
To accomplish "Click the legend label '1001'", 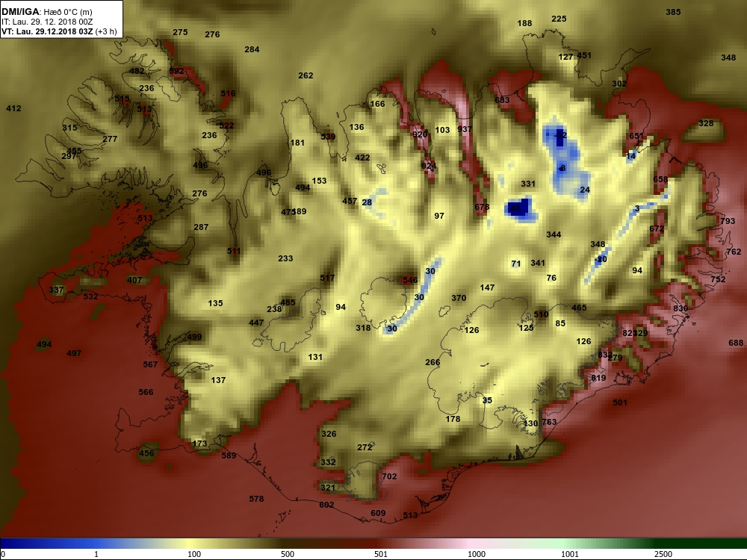I will coord(570,554).
